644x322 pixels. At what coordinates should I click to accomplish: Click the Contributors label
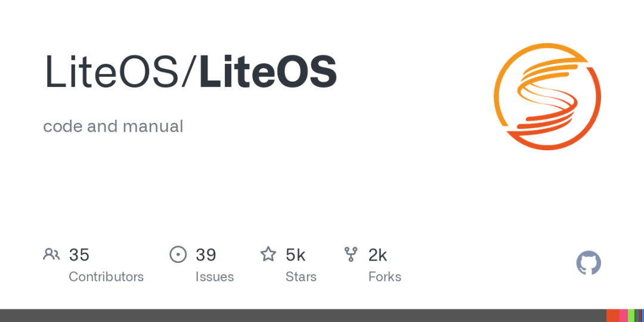pos(106,277)
